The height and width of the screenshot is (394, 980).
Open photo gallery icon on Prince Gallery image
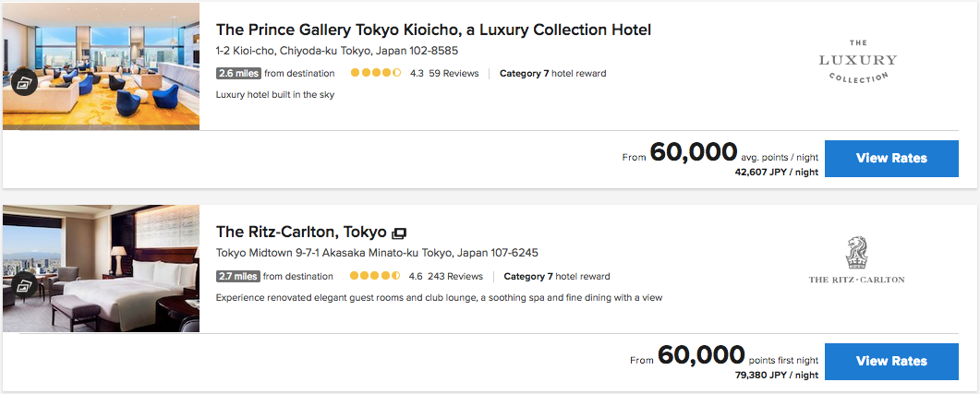[23, 83]
